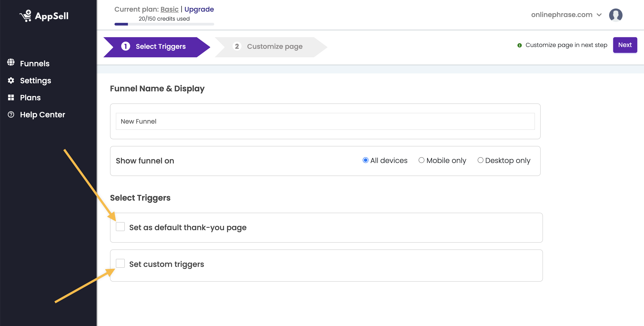Check Set as default thank-you page
The height and width of the screenshot is (326, 644).
[x=120, y=227]
